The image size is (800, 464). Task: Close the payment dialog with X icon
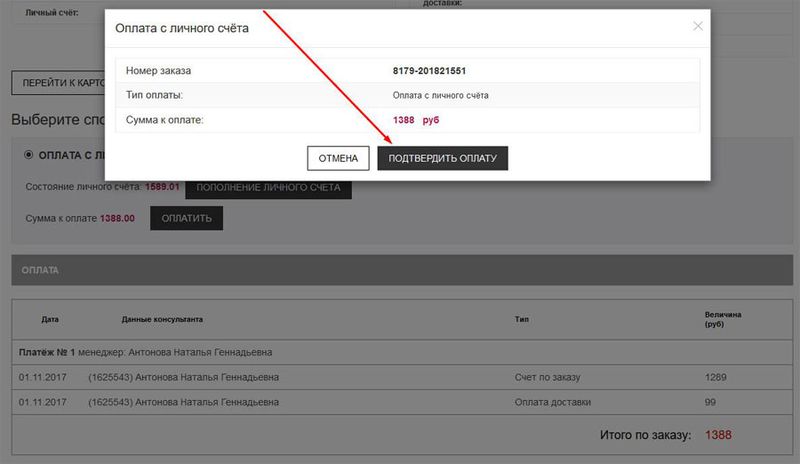[x=698, y=26]
